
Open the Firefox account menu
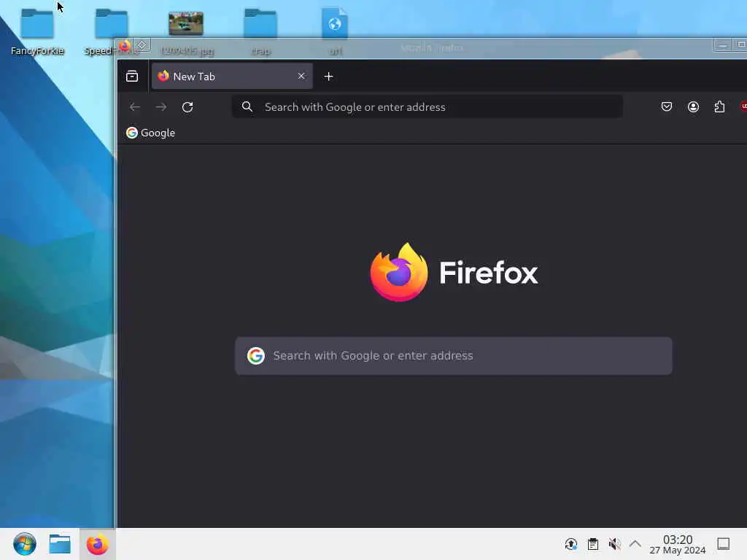point(693,106)
